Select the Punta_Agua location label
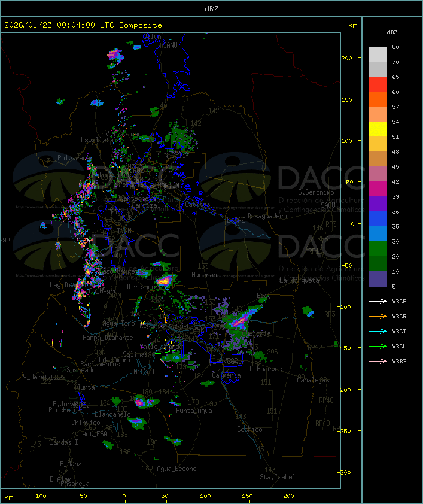The height and width of the screenshot is (504, 423). point(195,411)
